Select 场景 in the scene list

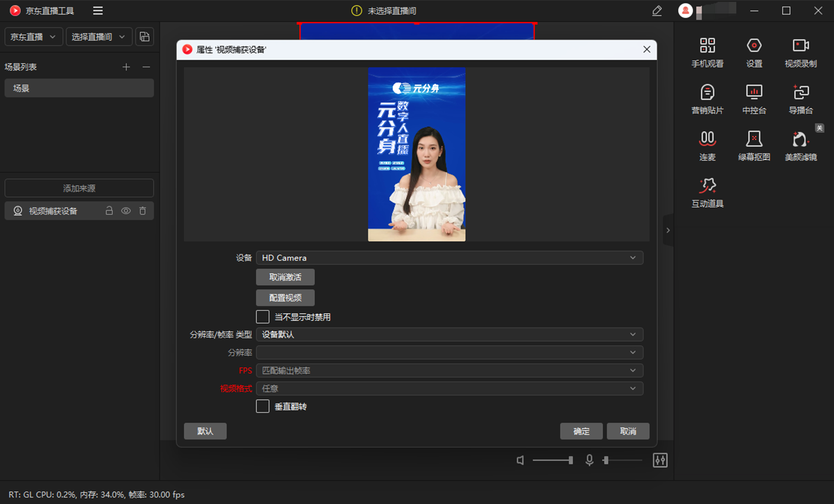79,88
